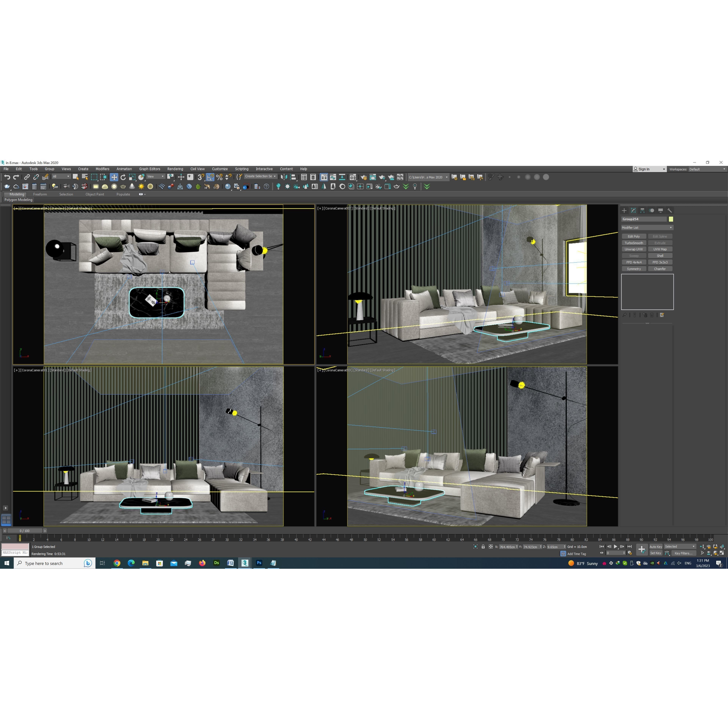The image size is (728, 728).
Task: Click the Select and Rotate tool
Action: 123,177
